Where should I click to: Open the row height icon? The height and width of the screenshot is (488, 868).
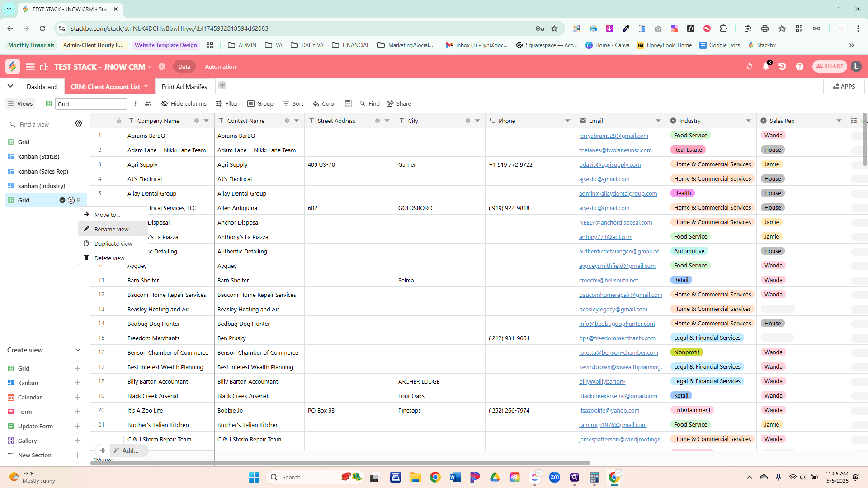[x=348, y=103]
